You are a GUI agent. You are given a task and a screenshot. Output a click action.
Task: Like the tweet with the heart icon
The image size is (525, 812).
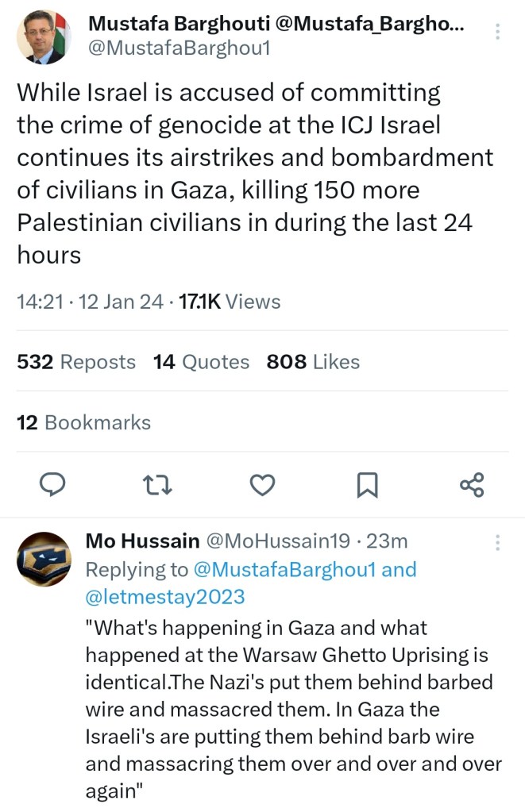coord(262,485)
